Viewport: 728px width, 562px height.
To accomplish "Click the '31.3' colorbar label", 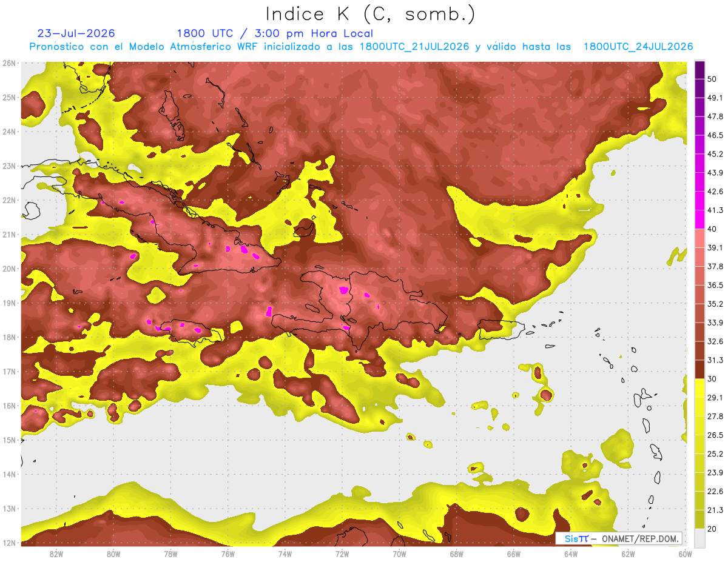I will pos(715,360).
